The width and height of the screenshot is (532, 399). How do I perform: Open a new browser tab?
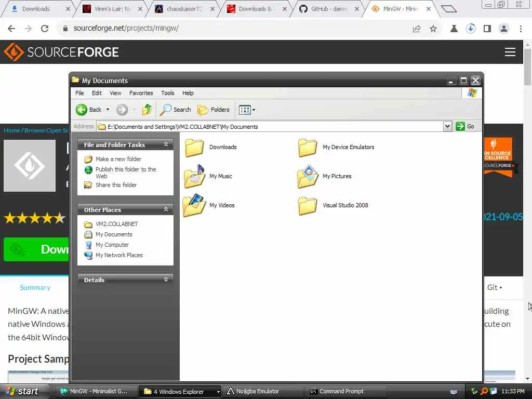pyautogui.click(x=448, y=9)
